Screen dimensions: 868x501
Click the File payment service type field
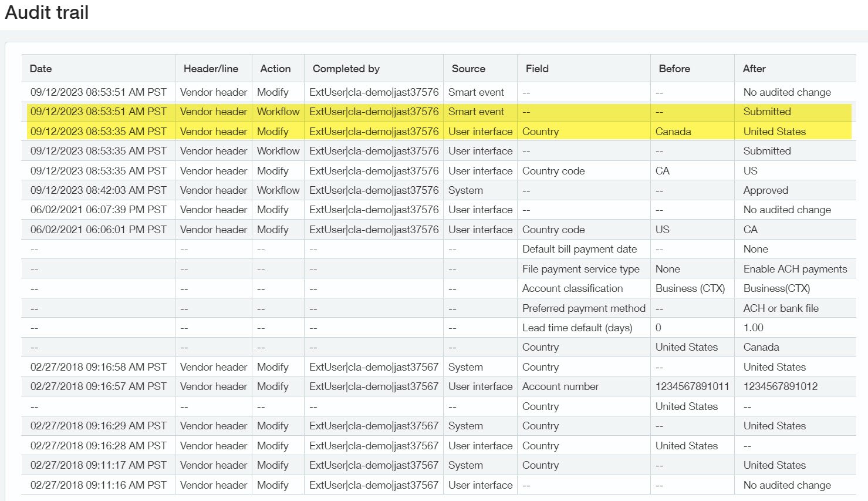tap(580, 269)
